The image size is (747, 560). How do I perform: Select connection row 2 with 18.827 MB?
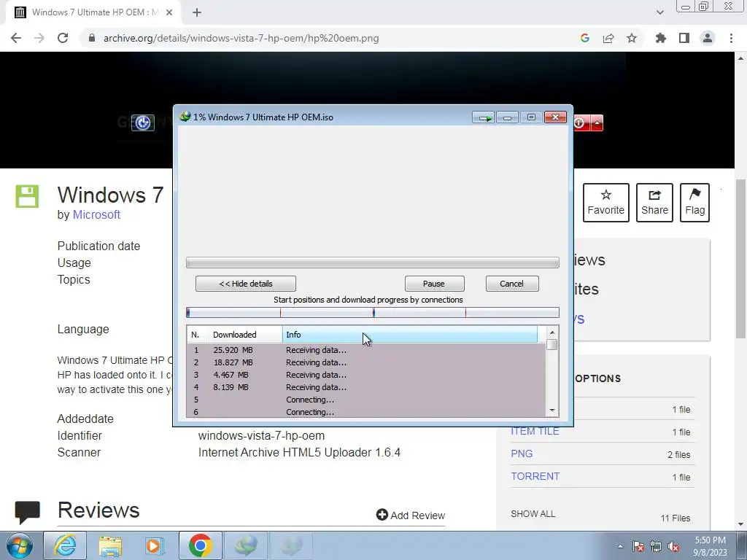pos(366,362)
